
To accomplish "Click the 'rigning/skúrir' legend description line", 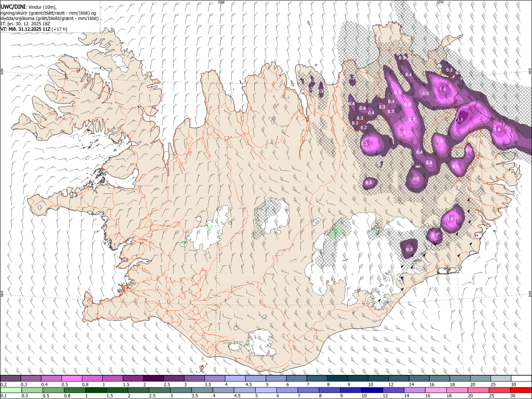I will point(48,13).
